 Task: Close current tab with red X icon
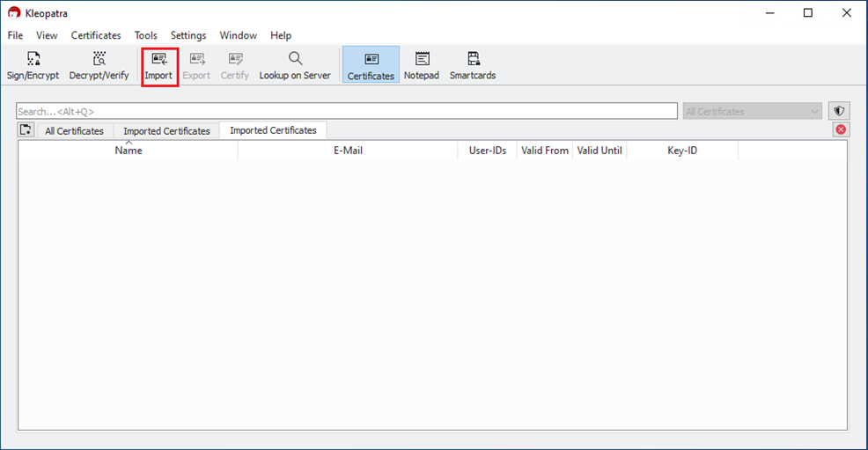pos(841,129)
